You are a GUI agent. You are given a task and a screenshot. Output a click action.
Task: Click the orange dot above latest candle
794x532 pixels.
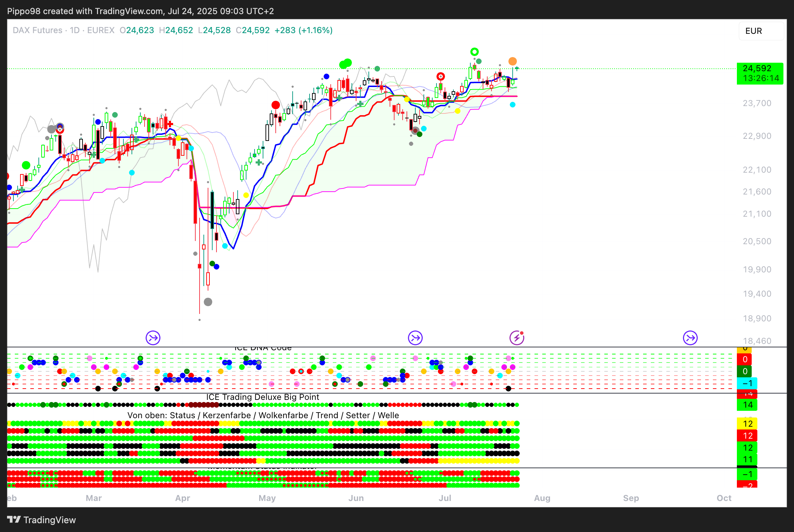tap(513, 62)
